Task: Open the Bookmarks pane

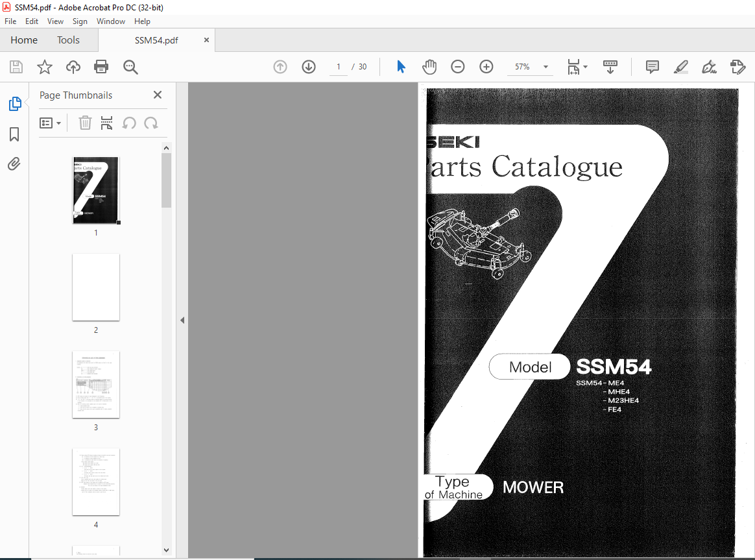Action: [x=14, y=134]
